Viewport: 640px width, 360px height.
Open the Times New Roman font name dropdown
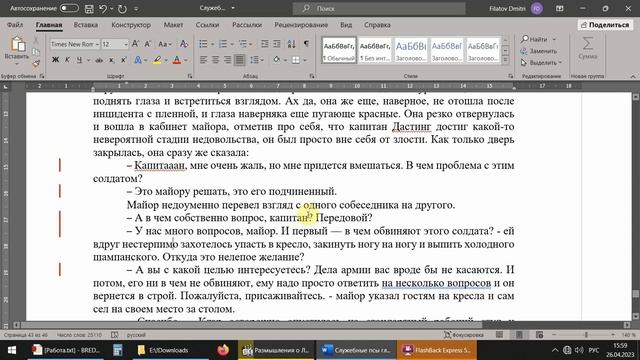97,44
